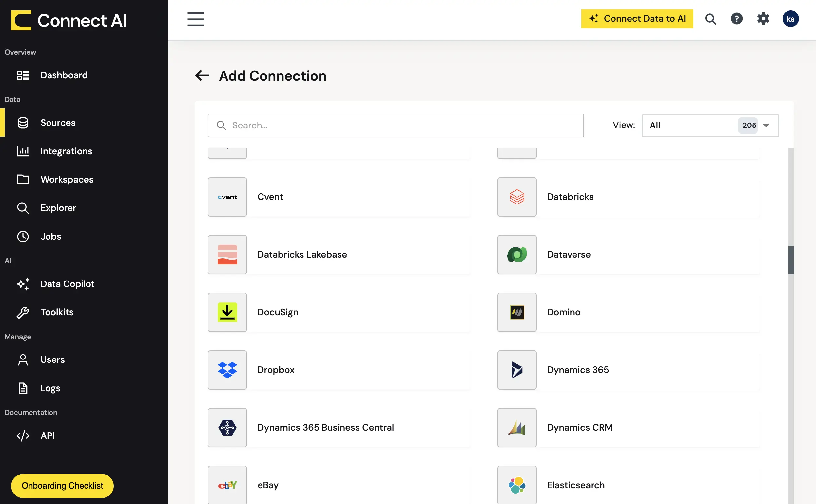
Task: Click the View dropdown arrow caret
Action: [766, 126]
